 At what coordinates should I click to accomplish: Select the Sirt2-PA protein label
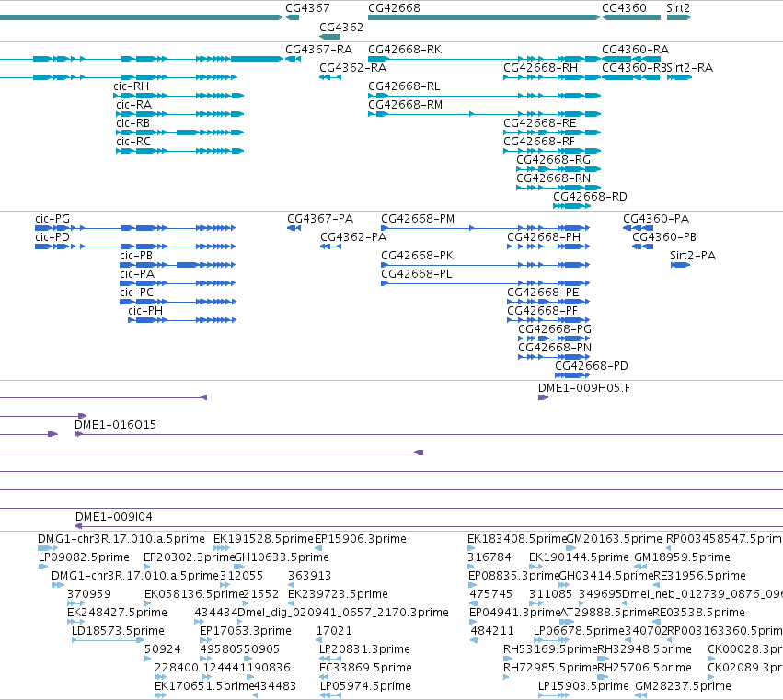[693, 256]
